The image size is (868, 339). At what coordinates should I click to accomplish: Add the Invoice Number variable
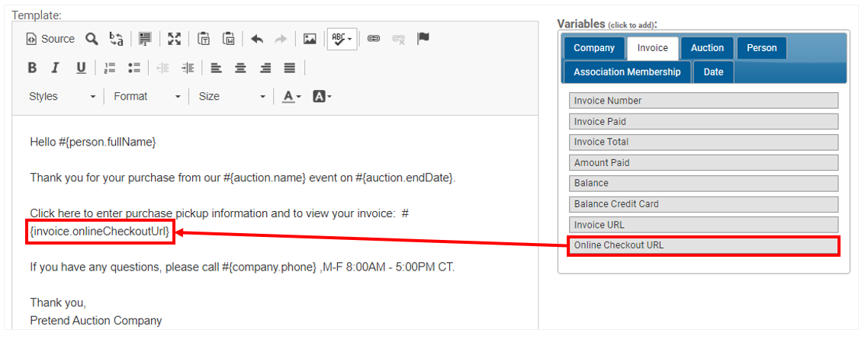coord(703,101)
